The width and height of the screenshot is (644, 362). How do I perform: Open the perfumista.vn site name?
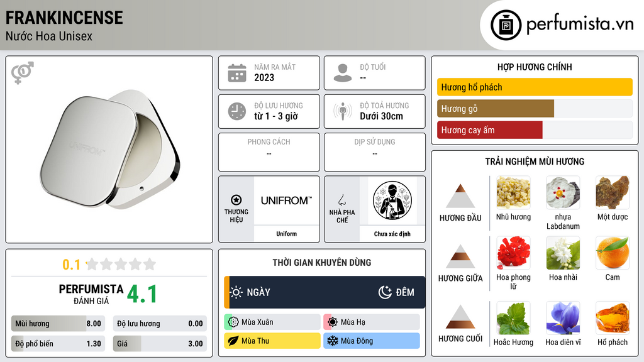580,25
